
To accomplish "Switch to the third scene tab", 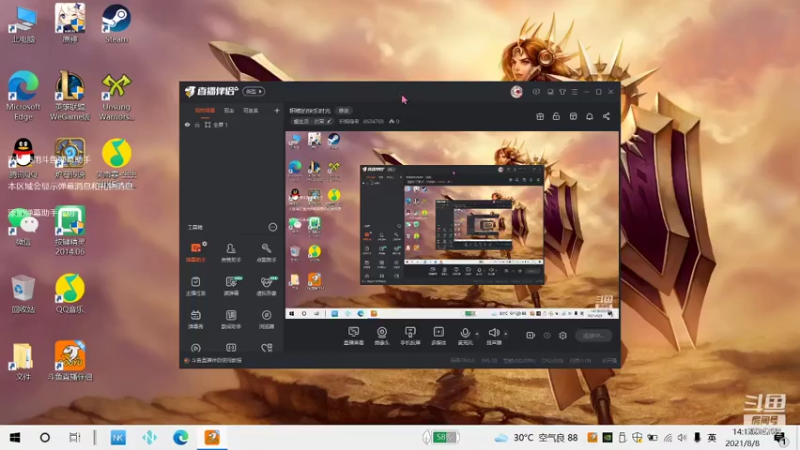I will click(x=251, y=110).
